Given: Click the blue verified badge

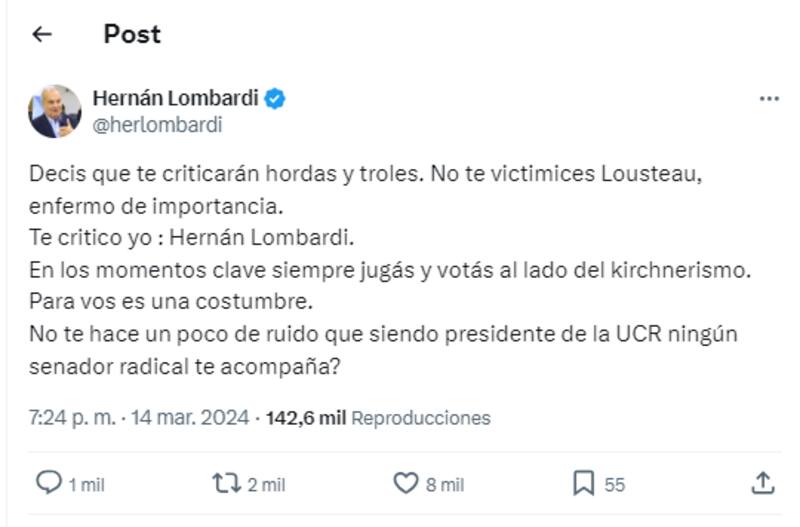Looking at the screenshot, I should pos(276,98).
